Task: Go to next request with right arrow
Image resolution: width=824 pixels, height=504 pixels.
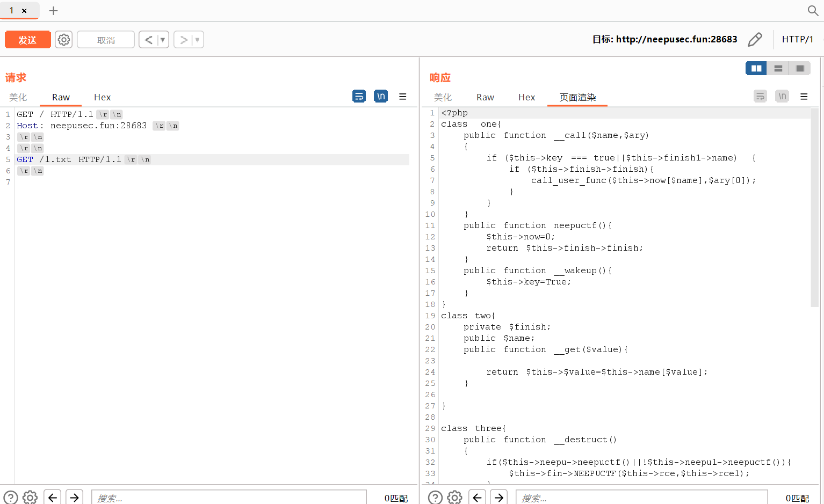Action: pyautogui.click(x=183, y=40)
